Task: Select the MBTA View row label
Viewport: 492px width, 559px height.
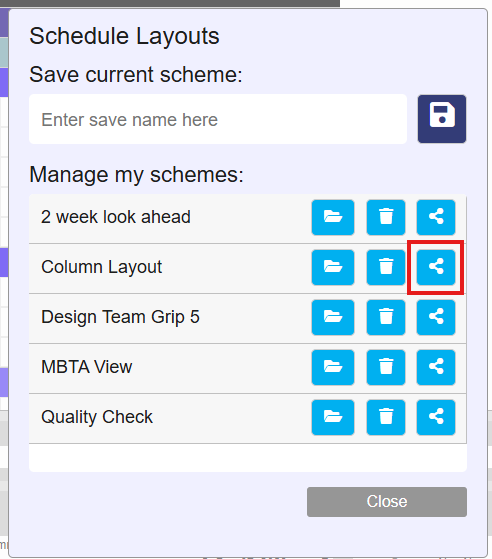Action: (87, 367)
